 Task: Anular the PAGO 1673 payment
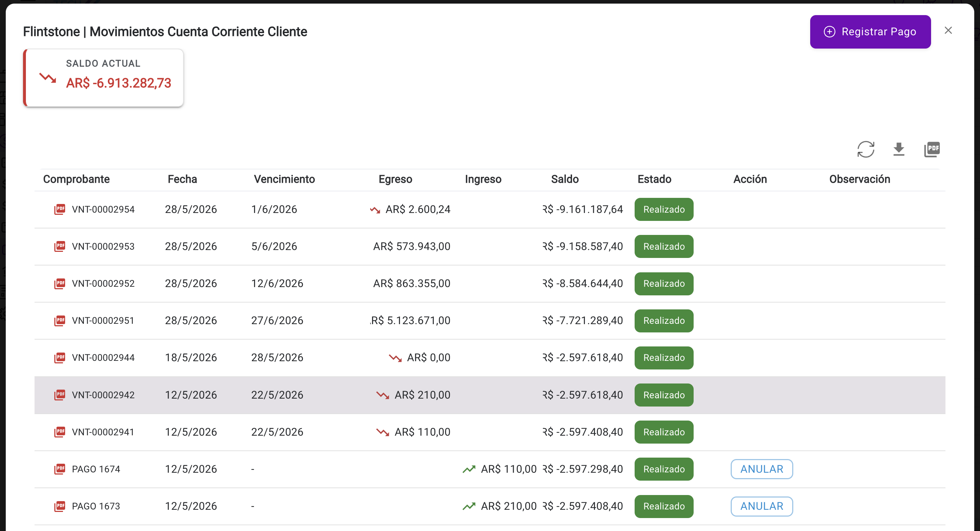tap(762, 506)
